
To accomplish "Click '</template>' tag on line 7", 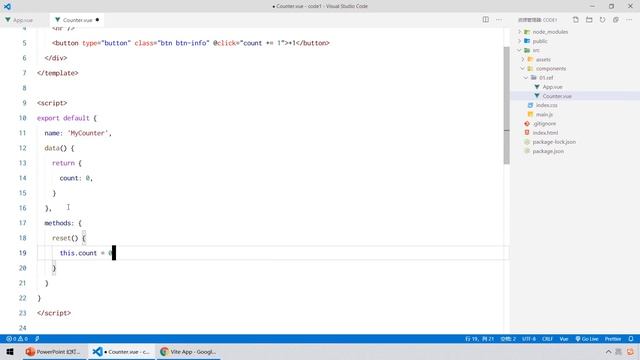I will coord(58,73).
